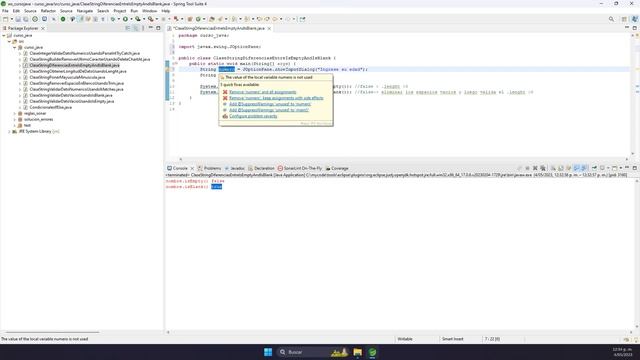This screenshot has width=640, height=360.
Task: Expand the test package
Action: coord(15,125)
